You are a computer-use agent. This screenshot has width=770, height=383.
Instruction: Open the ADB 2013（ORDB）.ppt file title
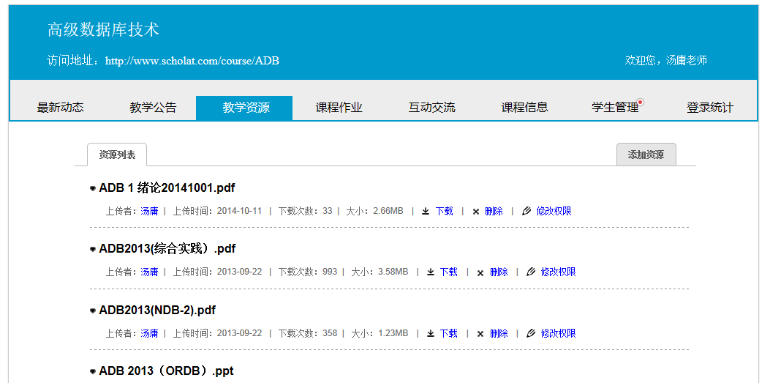click(166, 371)
